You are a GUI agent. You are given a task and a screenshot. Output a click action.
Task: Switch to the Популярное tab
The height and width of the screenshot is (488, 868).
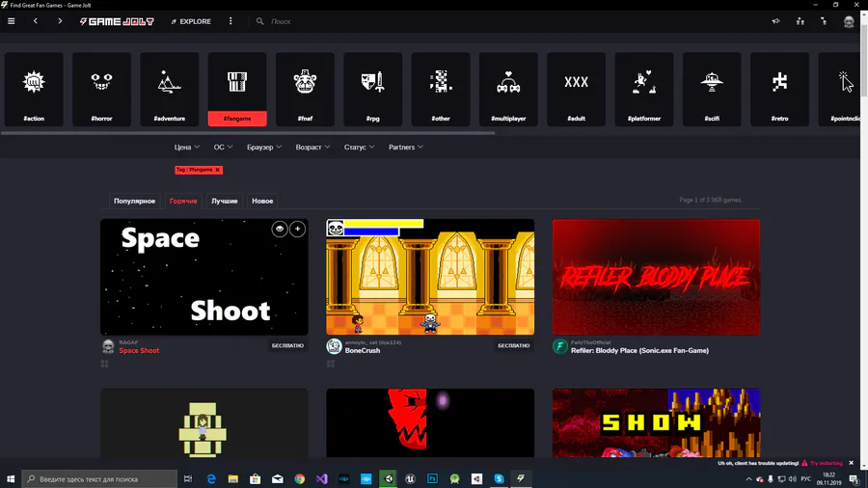point(134,201)
